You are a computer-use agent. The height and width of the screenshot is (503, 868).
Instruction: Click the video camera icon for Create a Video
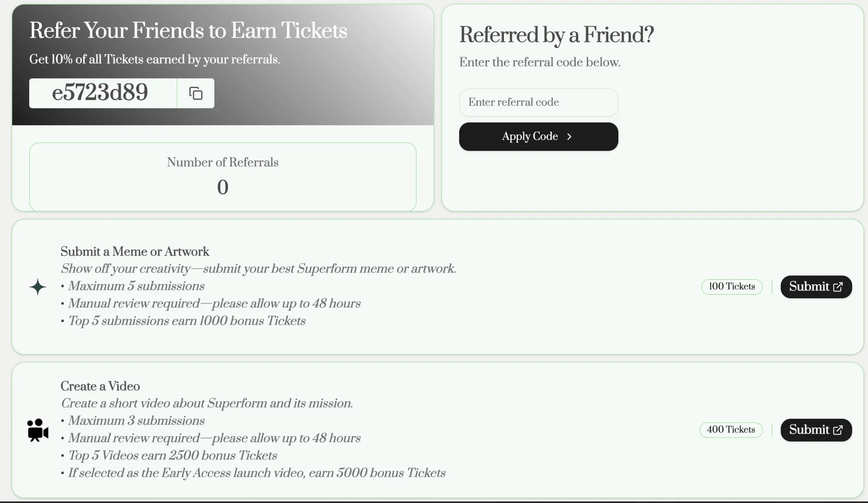[x=37, y=430]
